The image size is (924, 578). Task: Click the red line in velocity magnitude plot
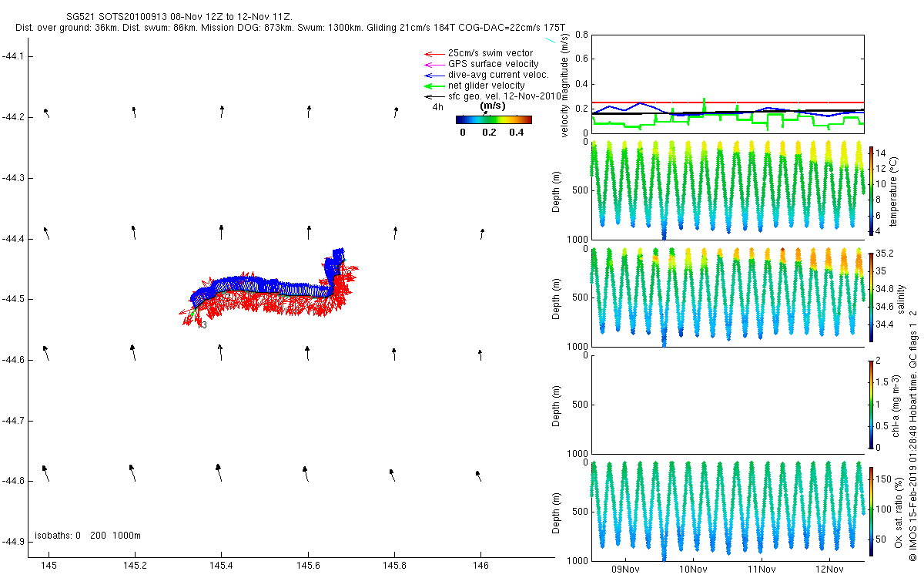click(x=727, y=102)
